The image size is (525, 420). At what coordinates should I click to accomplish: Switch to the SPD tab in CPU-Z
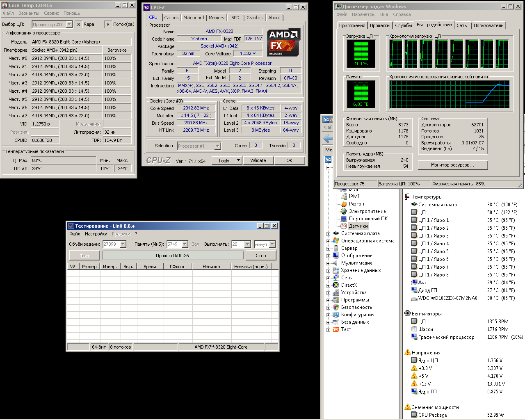(x=235, y=18)
